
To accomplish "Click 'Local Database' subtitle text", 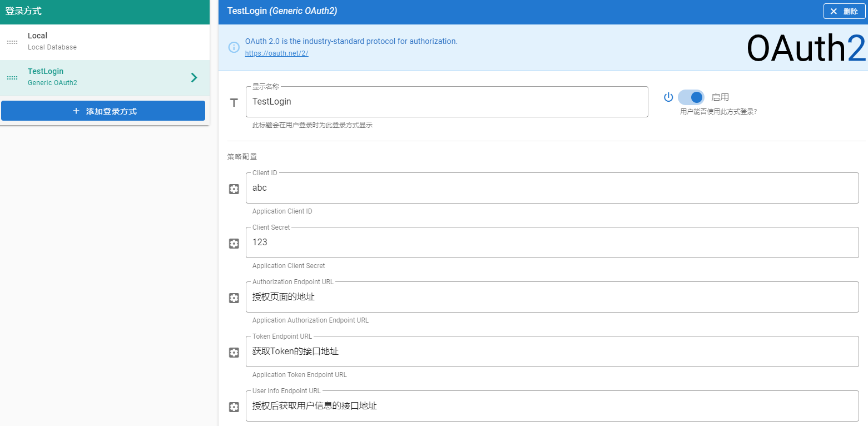I will coord(52,47).
